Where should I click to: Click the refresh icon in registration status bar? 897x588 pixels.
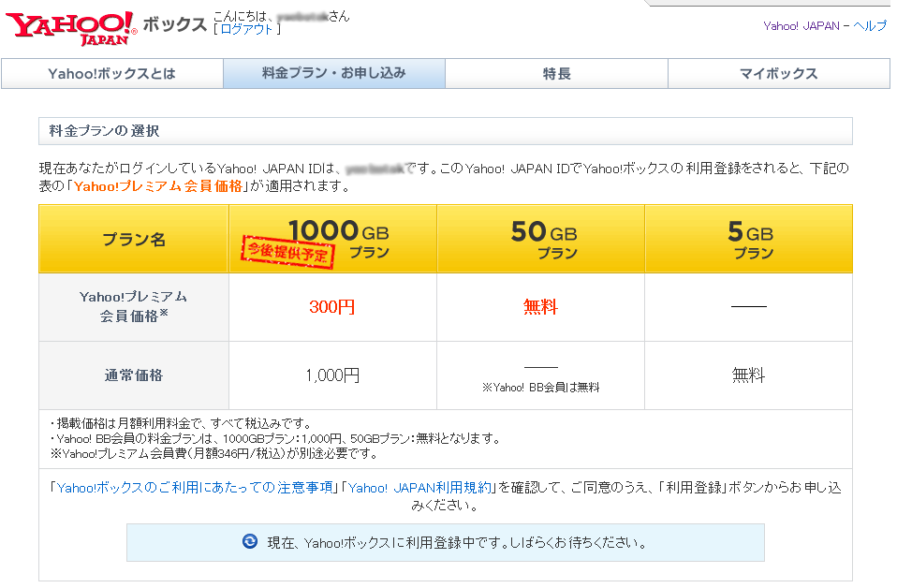tap(249, 542)
